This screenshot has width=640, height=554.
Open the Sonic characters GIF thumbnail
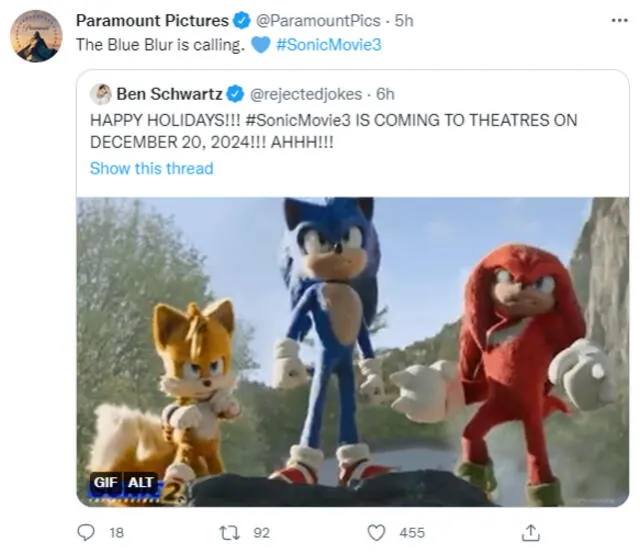point(352,350)
